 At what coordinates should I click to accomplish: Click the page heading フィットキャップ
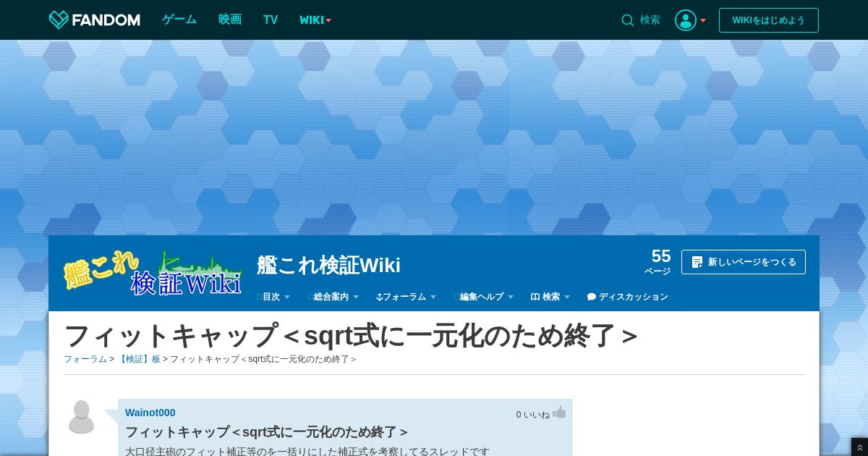pos(350,336)
